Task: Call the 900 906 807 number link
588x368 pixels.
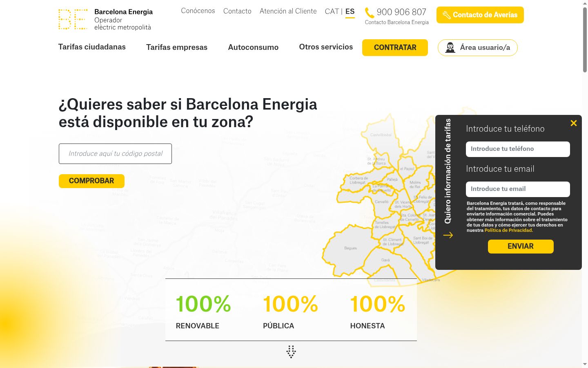Action: click(401, 12)
